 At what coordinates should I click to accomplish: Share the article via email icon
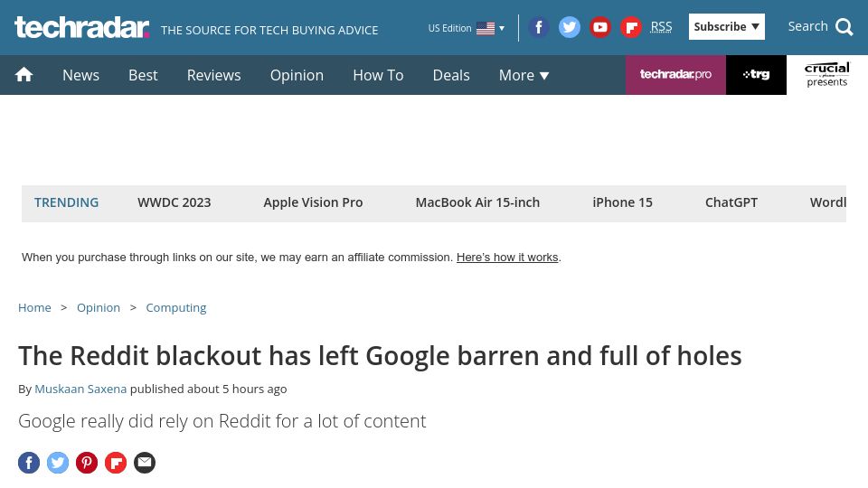[x=145, y=463]
